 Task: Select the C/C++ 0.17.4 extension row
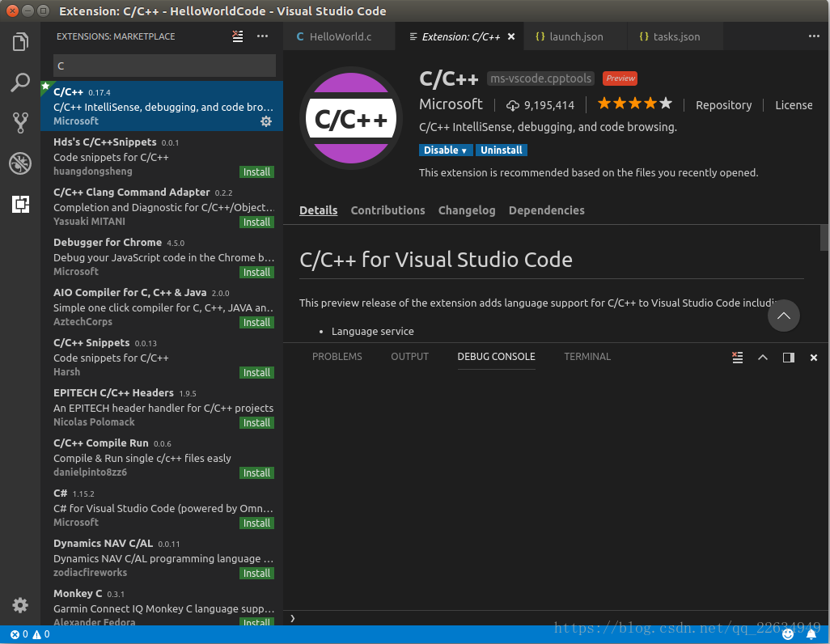tap(162, 106)
